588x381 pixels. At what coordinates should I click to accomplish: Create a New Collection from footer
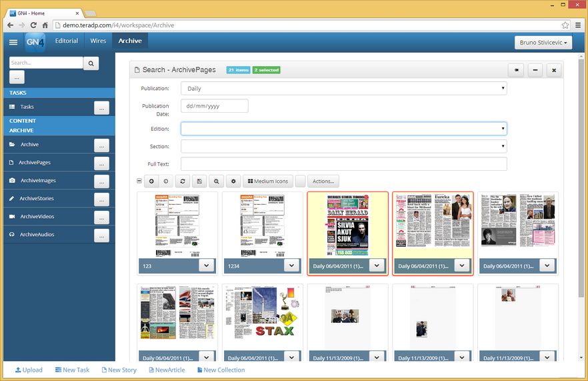(x=221, y=370)
